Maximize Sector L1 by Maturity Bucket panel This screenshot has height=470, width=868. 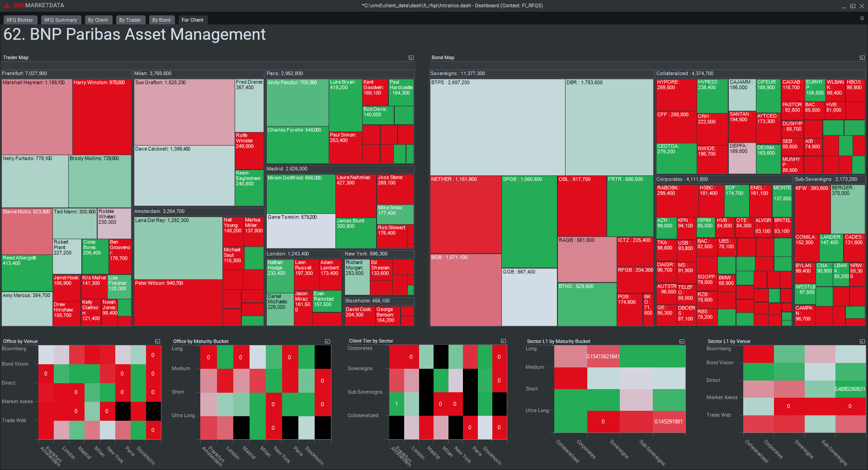coord(682,342)
